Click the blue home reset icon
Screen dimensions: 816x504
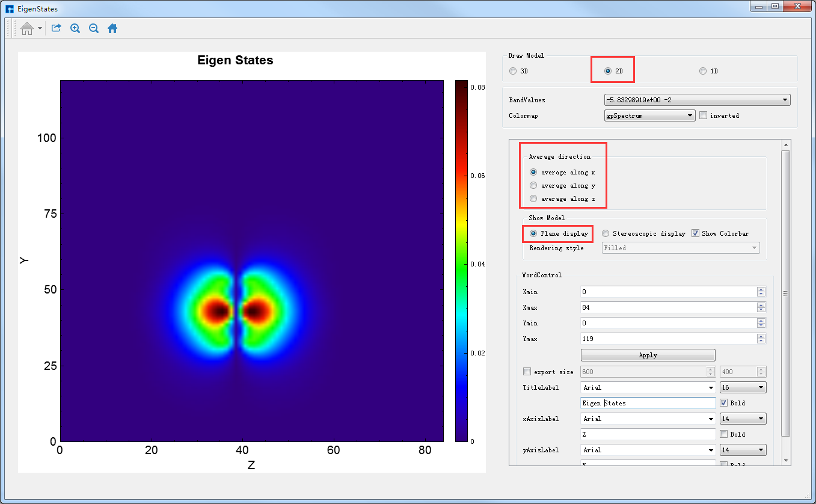(x=112, y=28)
